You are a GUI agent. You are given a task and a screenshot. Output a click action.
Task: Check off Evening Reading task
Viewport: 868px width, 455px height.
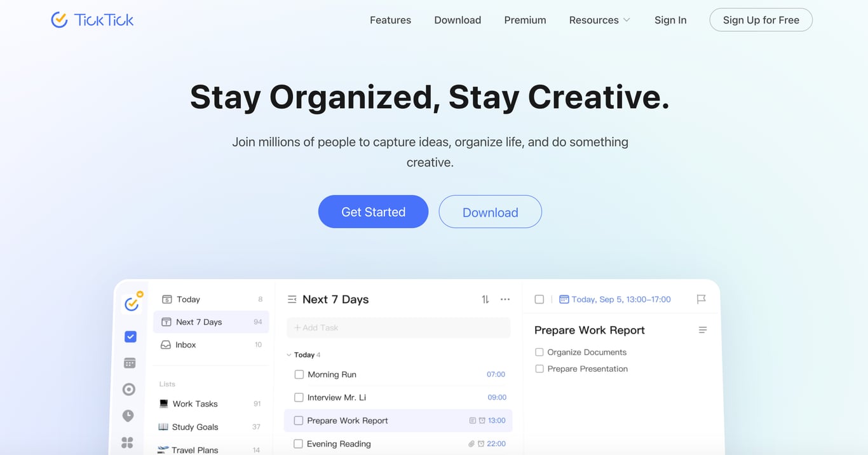click(298, 444)
